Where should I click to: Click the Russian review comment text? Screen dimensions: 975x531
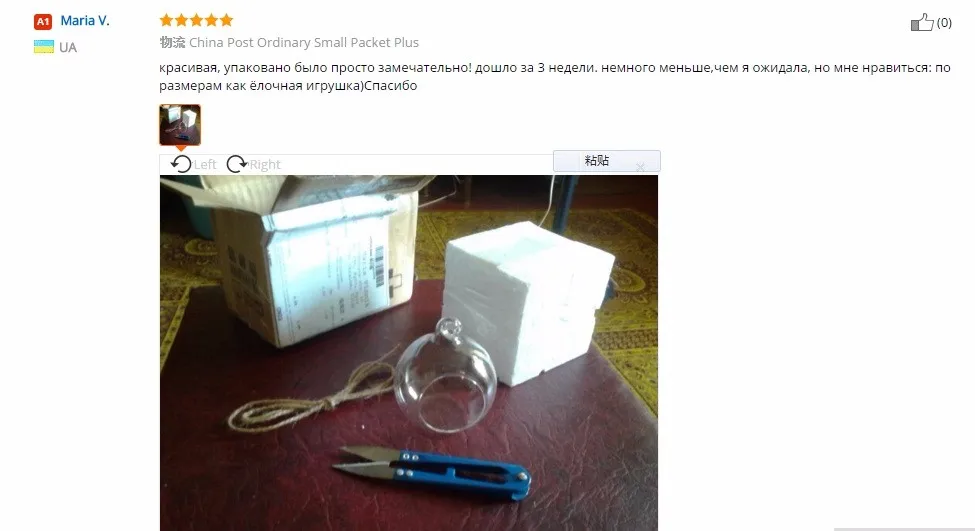point(555,76)
